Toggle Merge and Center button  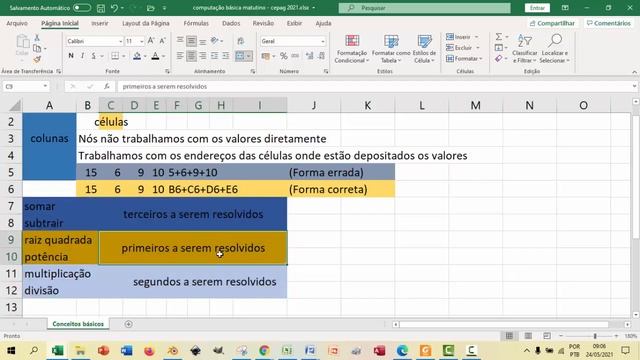coord(240,56)
